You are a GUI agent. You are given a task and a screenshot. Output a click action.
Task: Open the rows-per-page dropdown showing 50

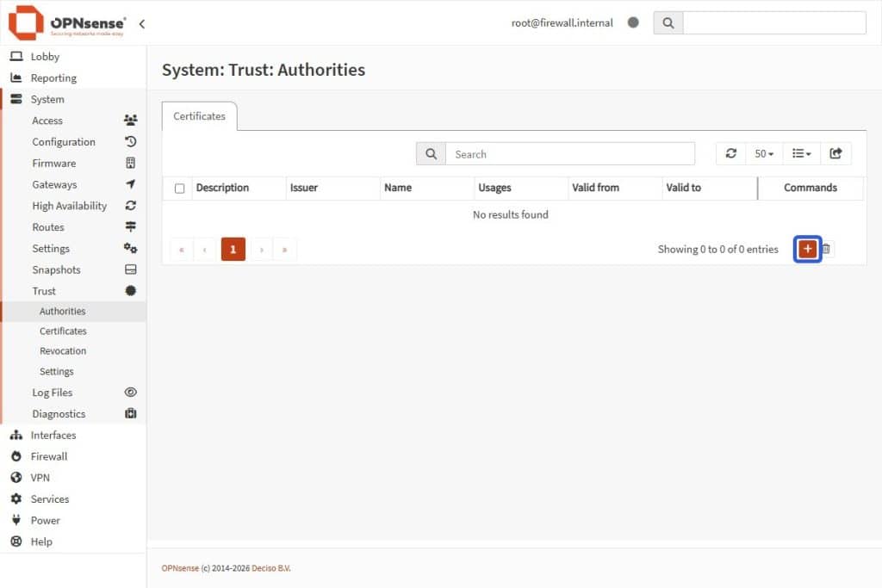765,152
